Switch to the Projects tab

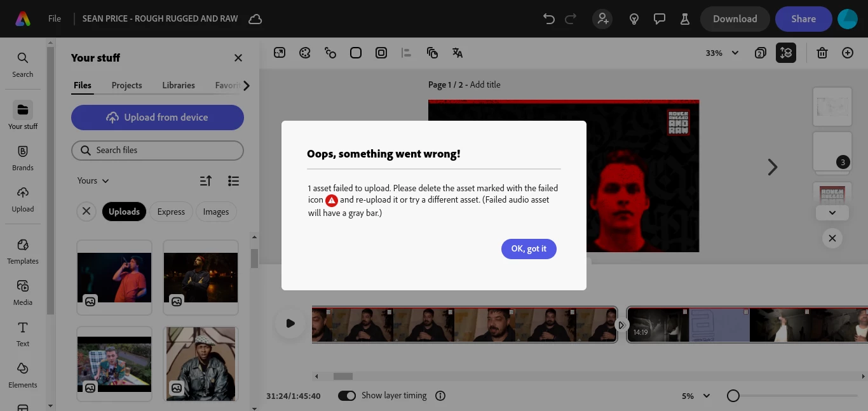point(126,85)
